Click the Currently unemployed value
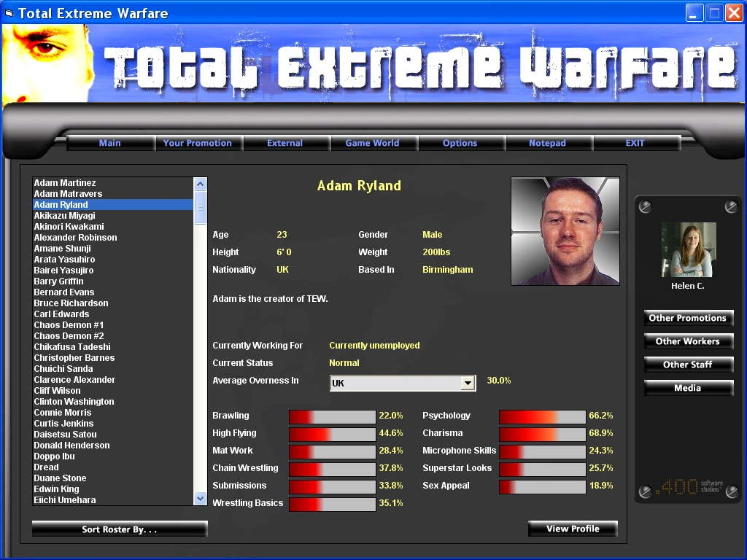Screen dimensions: 747x560 (374, 346)
